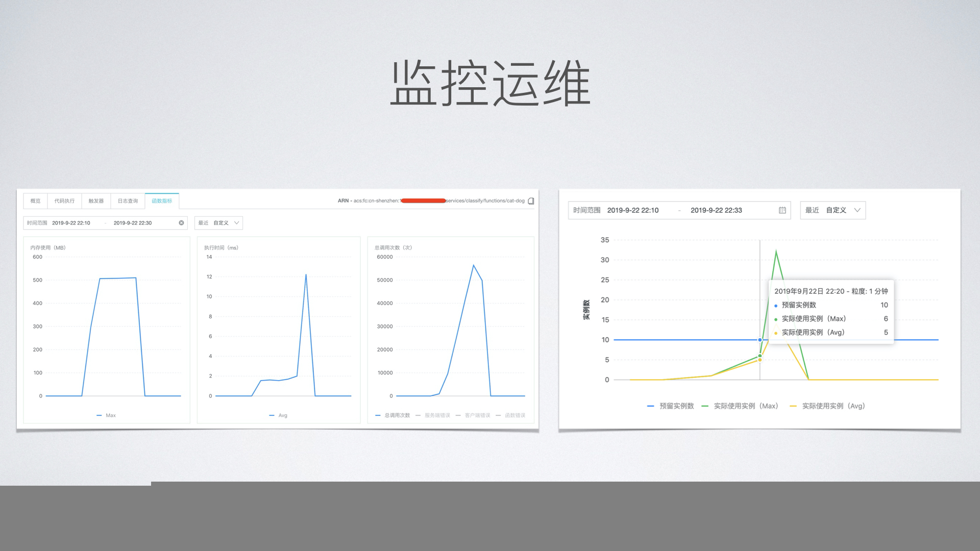The height and width of the screenshot is (551, 980).
Task: Click start time 2019-9-22 22:10 in left panel
Action: 71,223
